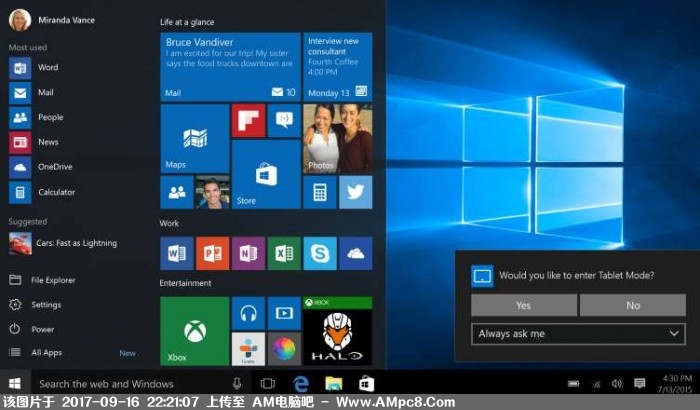Open Store from the taskbar

pyautogui.click(x=366, y=383)
